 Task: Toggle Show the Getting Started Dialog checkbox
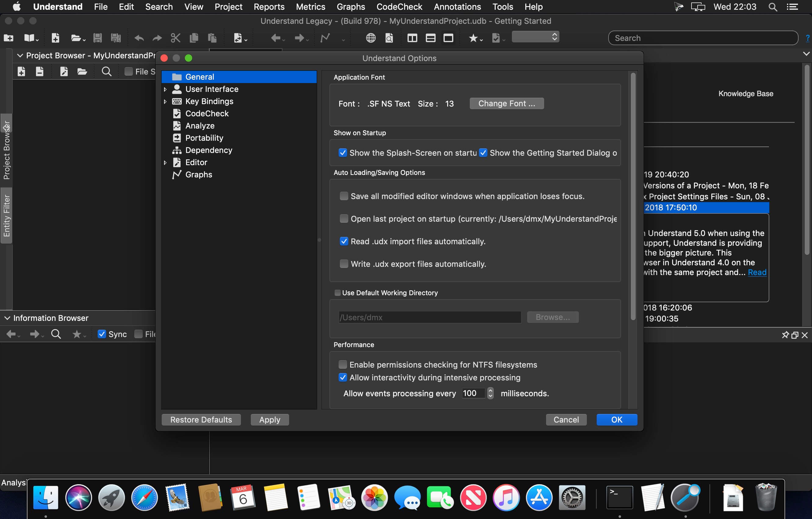483,153
